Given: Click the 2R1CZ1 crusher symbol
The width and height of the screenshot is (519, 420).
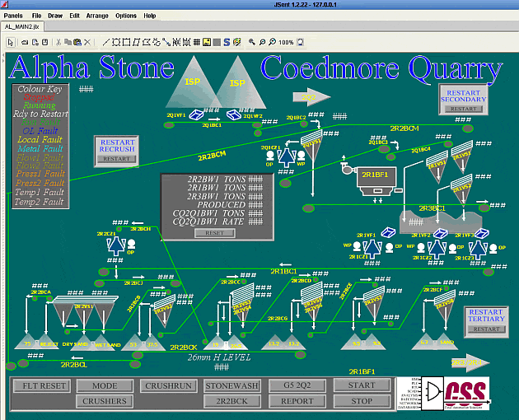Looking at the screenshot, I should (372, 249).
